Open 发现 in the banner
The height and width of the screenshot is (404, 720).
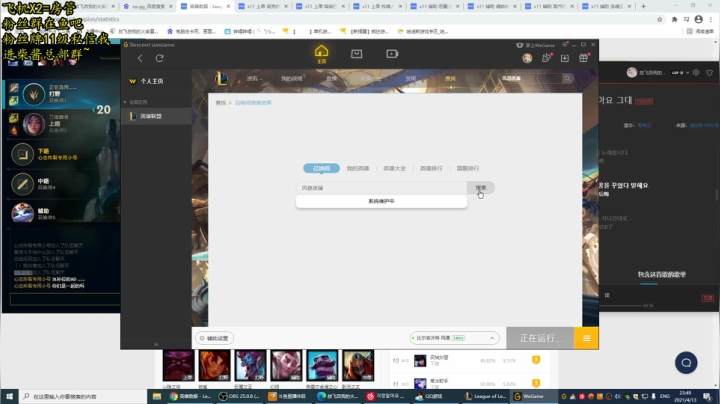click(x=410, y=79)
